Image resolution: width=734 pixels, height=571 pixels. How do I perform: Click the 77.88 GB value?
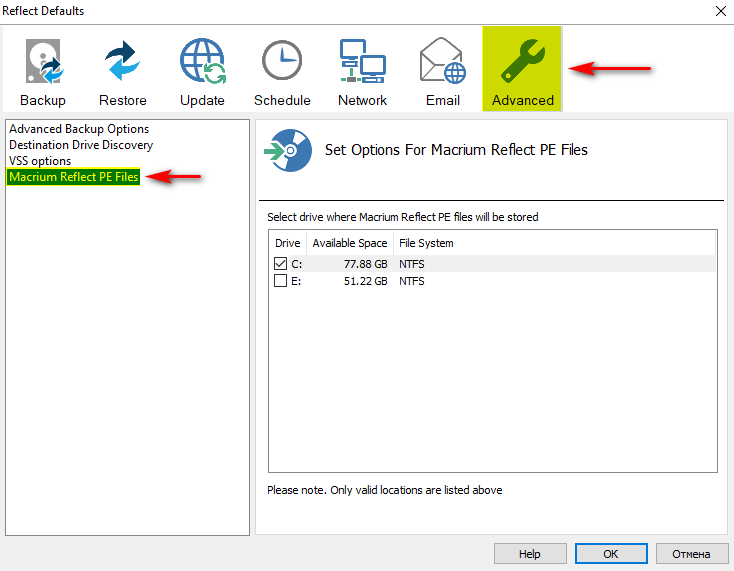[x=365, y=264]
